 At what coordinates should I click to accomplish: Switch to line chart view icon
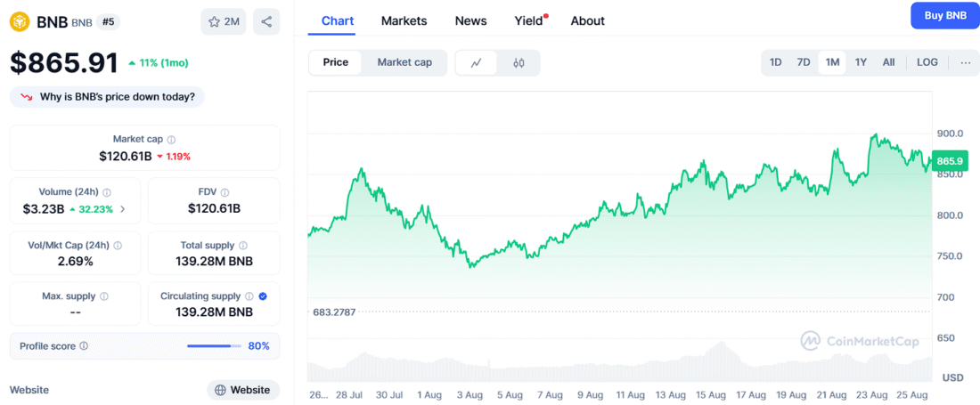(477, 62)
